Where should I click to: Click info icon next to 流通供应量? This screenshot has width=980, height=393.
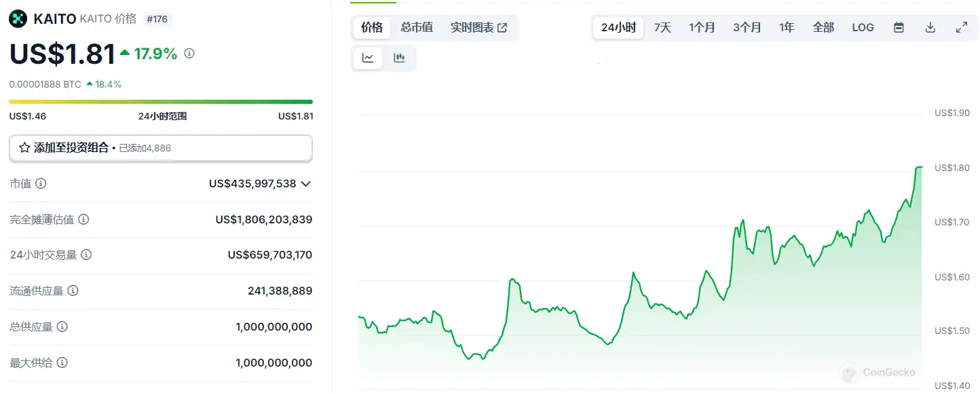tap(73, 291)
